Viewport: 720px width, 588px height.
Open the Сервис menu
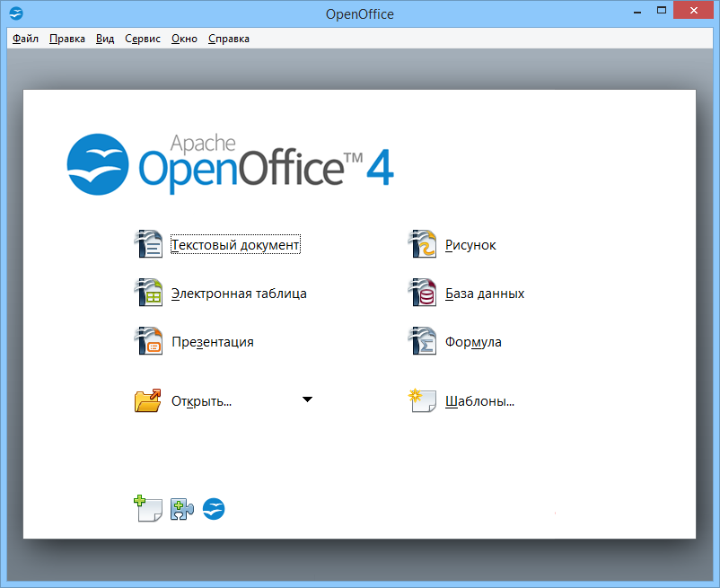point(142,39)
